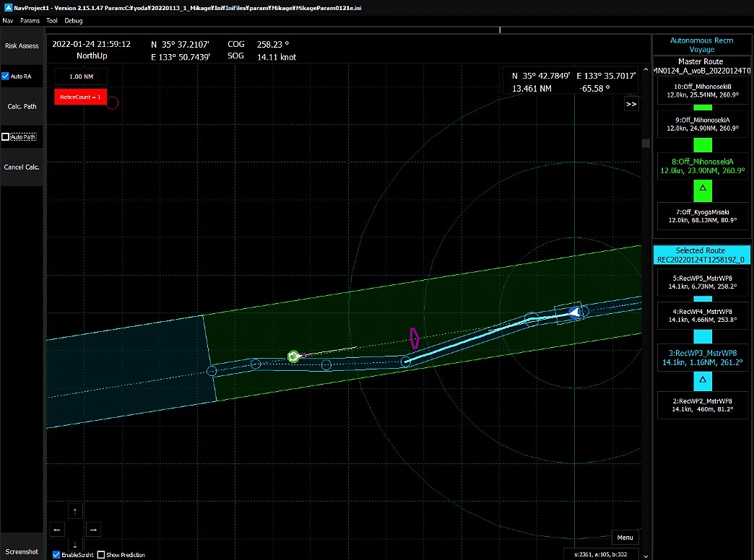Select active waypoint 3:RecWP3_MstrWP8

[702, 358]
